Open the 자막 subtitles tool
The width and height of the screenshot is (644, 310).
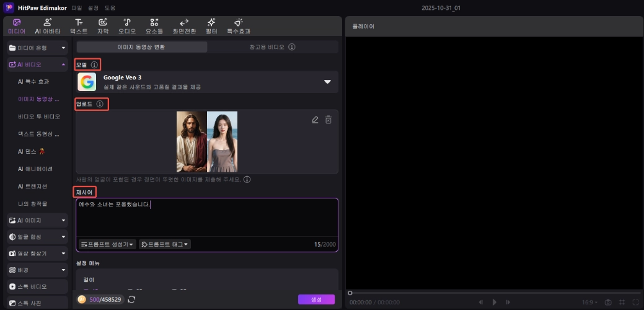[x=103, y=25]
